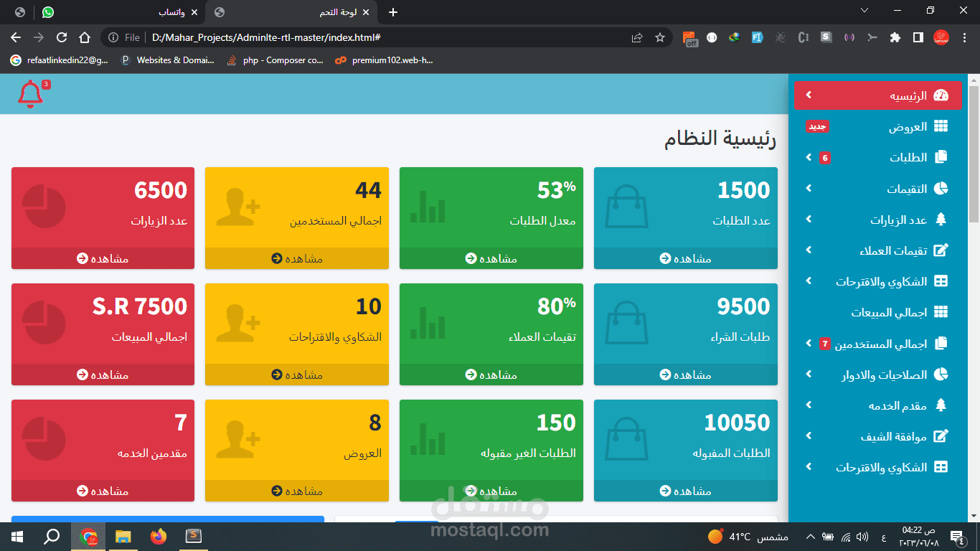Open last الشكاوي والاقتراحات sidebar item
The image size is (980, 551).
(878, 467)
